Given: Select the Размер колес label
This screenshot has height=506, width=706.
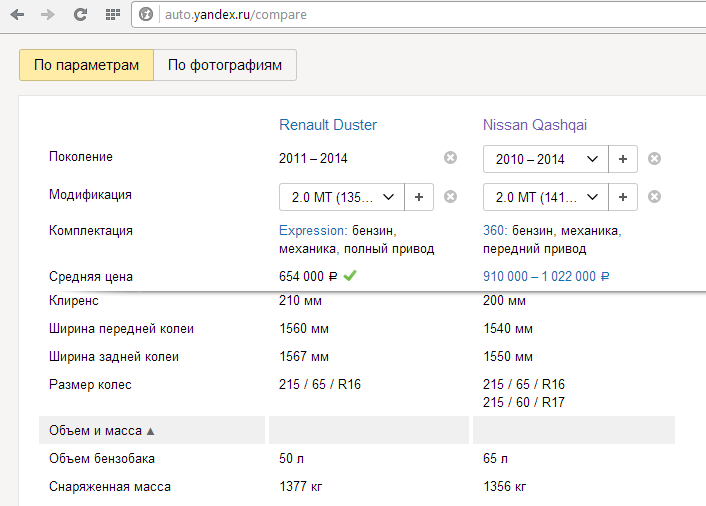Looking at the screenshot, I should pos(90,384).
